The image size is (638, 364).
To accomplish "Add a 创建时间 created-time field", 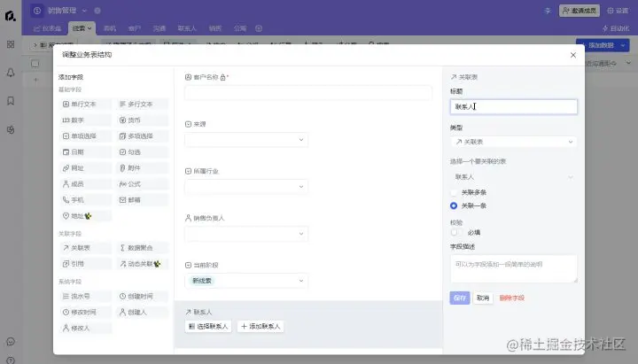I will coord(142,296).
